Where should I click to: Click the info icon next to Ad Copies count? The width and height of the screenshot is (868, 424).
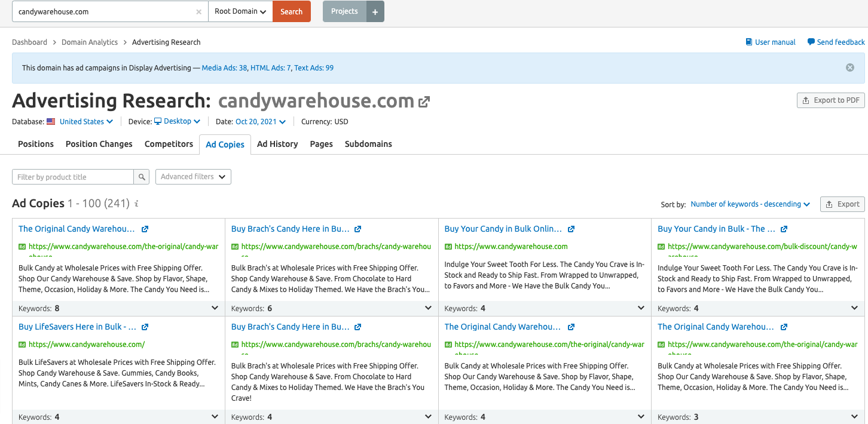tap(136, 204)
